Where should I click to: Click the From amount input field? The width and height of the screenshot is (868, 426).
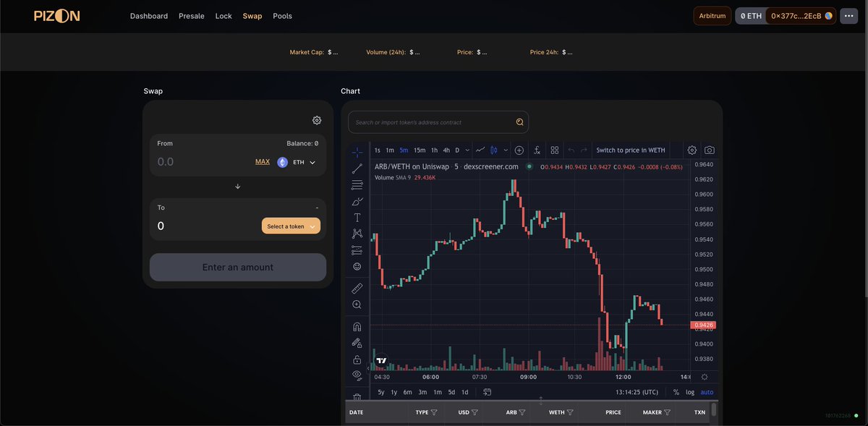(x=203, y=162)
